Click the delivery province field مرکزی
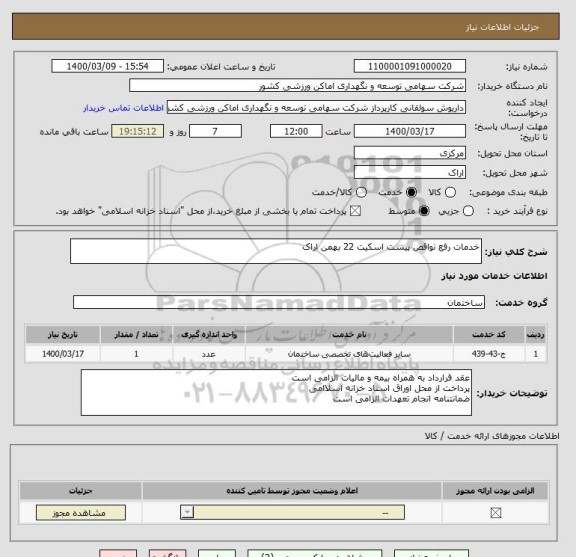Image resolution: width=576 pixels, height=557 pixels. click(410, 153)
